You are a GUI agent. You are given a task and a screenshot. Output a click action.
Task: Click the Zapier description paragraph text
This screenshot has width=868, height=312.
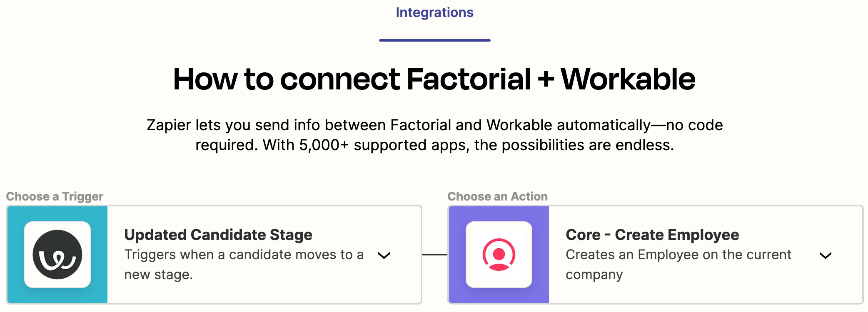434,135
